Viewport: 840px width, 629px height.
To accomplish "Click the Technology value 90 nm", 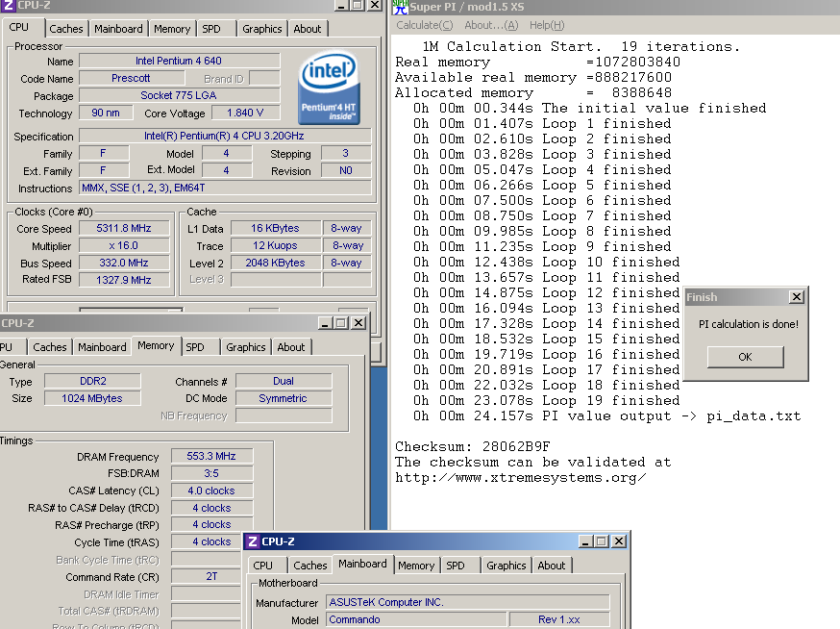I will (x=106, y=113).
